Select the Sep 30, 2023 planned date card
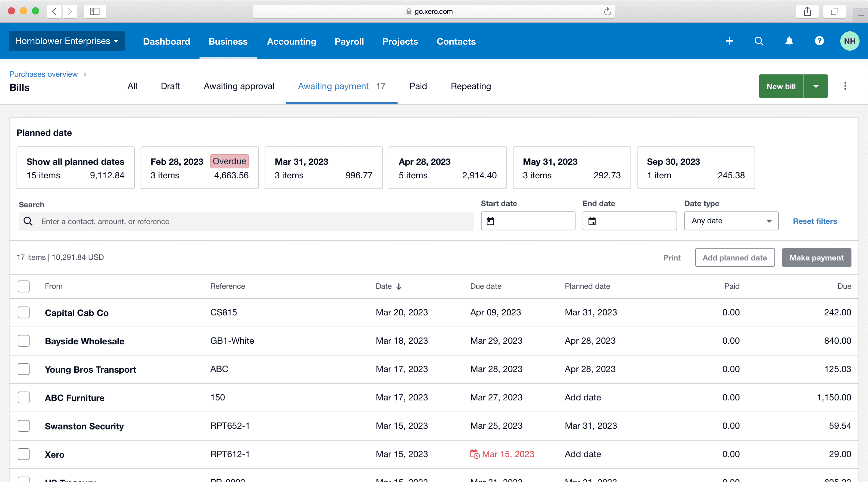The width and height of the screenshot is (868, 482). pos(696,168)
